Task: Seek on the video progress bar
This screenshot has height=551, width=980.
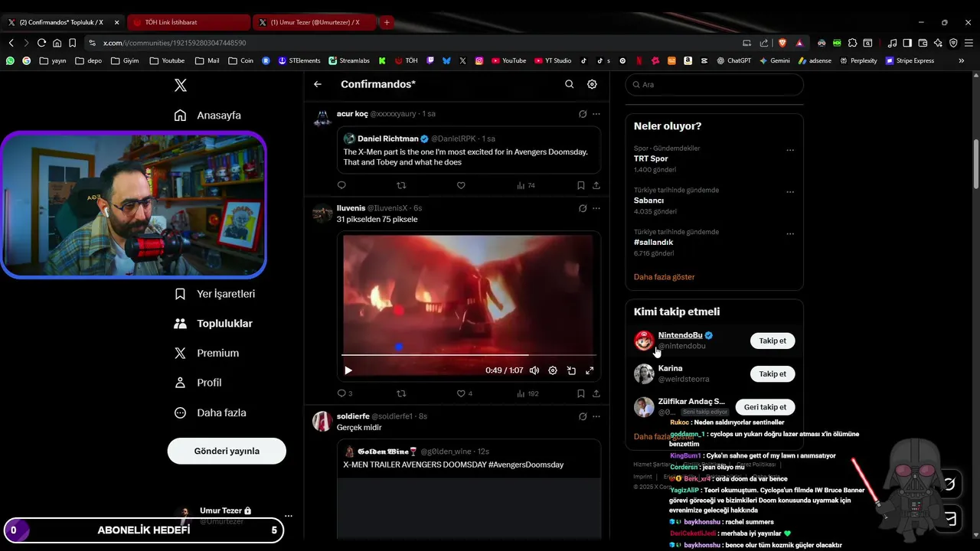Action: pyautogui.click(x=469, y=355)
